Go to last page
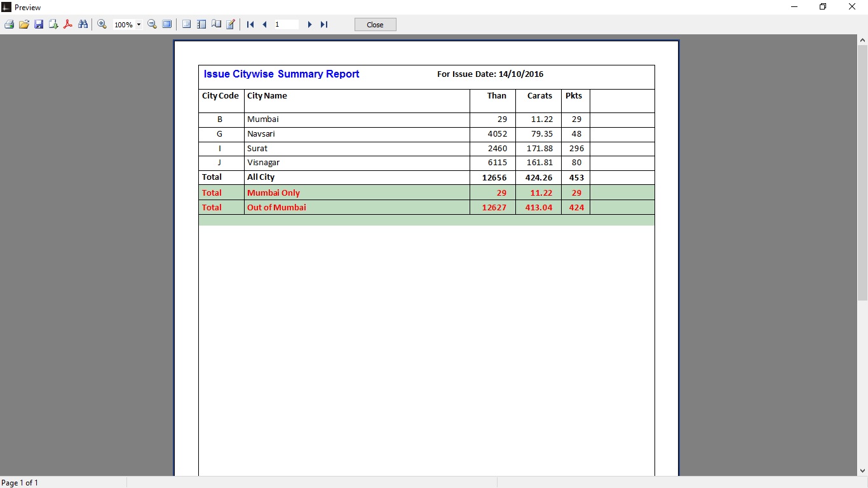The height and width of the screenshot is (488, 868). [x=324, y=24]
